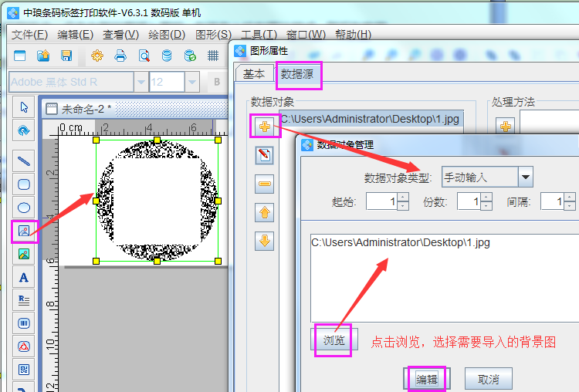This screenshot has height=392, width=579.
Task: Select the image insert tool in left toolbar
Action: [x=24, y=231]
